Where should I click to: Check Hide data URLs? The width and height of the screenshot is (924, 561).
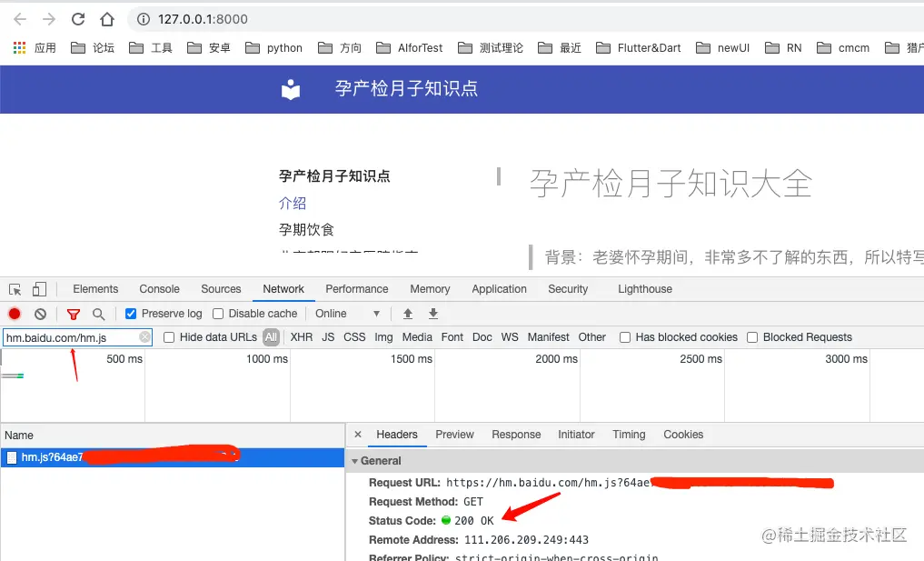click(x=169, y=337)
